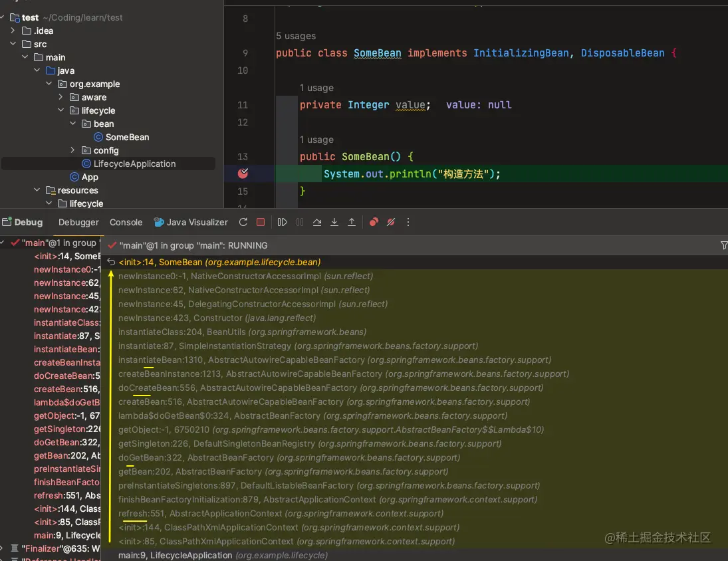Image resolution: width=728 pixels, height=561 pixels.
Task: Collapse the java source folder
Action: click(37, 70)
